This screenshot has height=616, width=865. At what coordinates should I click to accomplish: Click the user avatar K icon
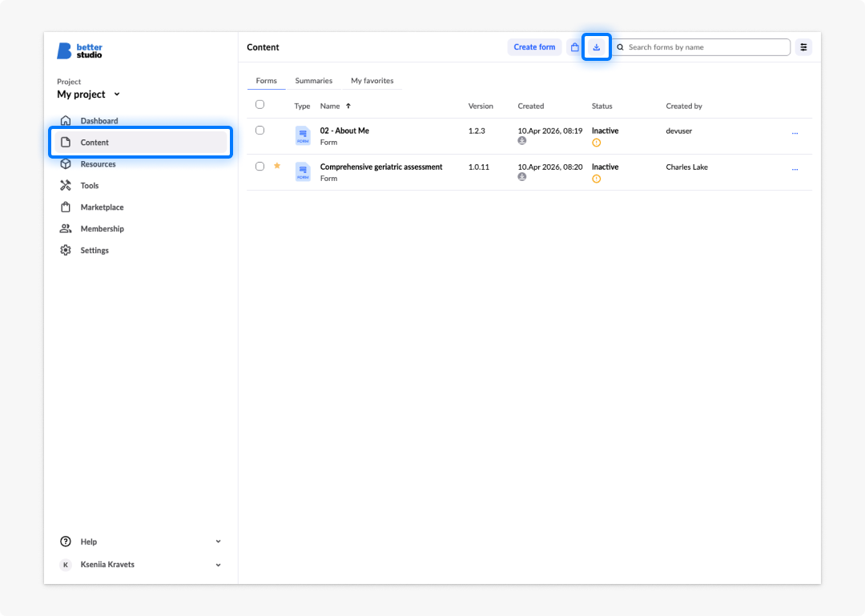pyautogui.click(x=66, y=565)
